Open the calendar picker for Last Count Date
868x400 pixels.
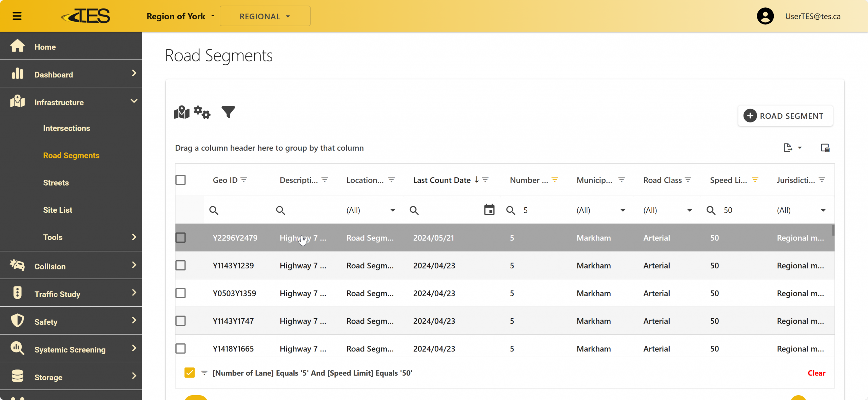coord(489,210)
